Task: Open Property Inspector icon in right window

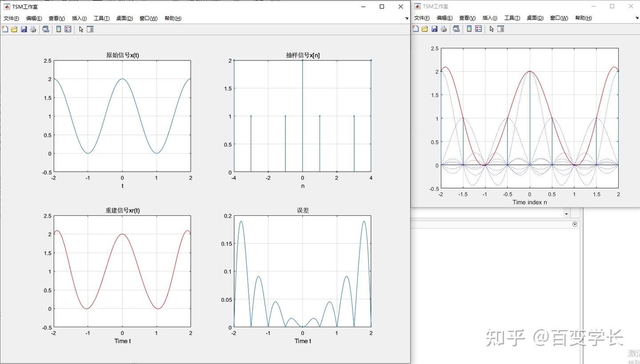Action: (501, 29)
